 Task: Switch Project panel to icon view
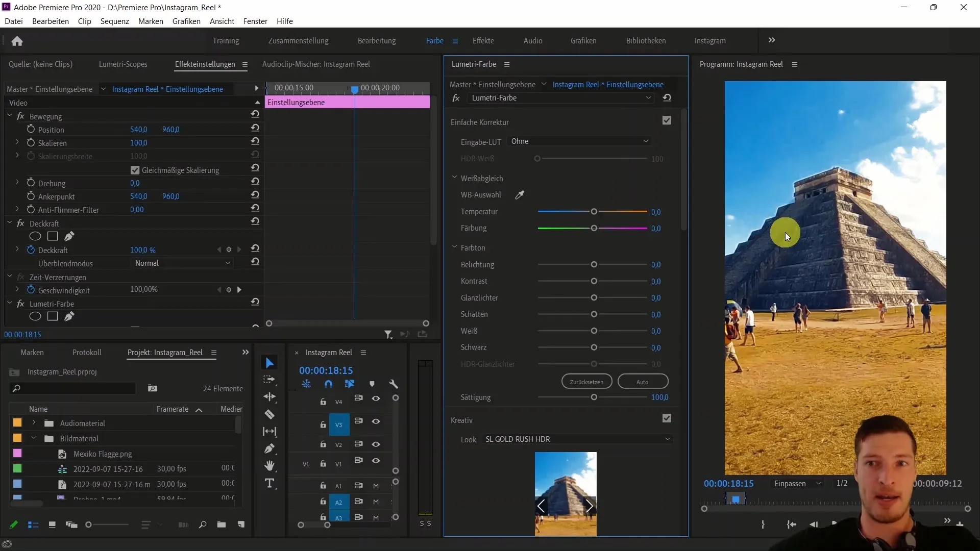click(52, 524)
